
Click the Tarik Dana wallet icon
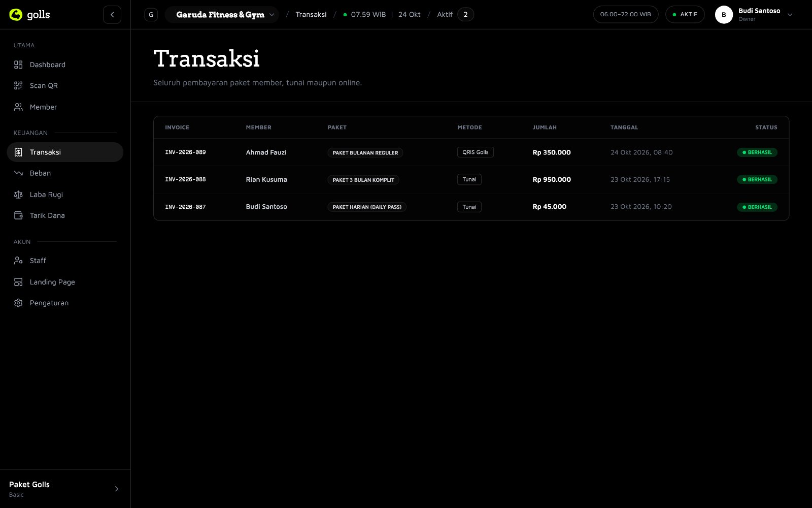[18, 215]
